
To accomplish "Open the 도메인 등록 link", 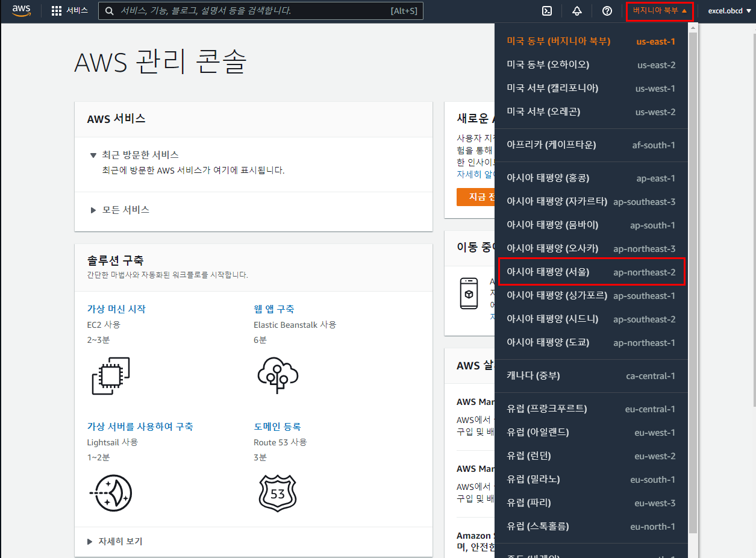I will click(x=277, y=426).
